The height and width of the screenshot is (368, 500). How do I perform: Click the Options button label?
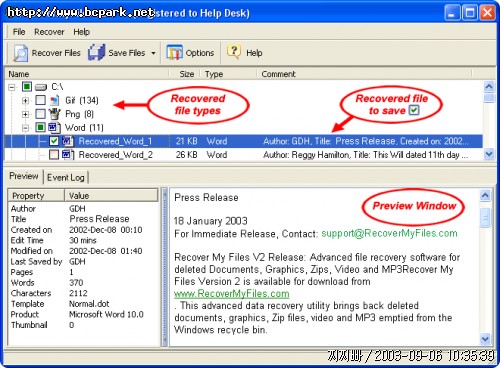[200, 53]
